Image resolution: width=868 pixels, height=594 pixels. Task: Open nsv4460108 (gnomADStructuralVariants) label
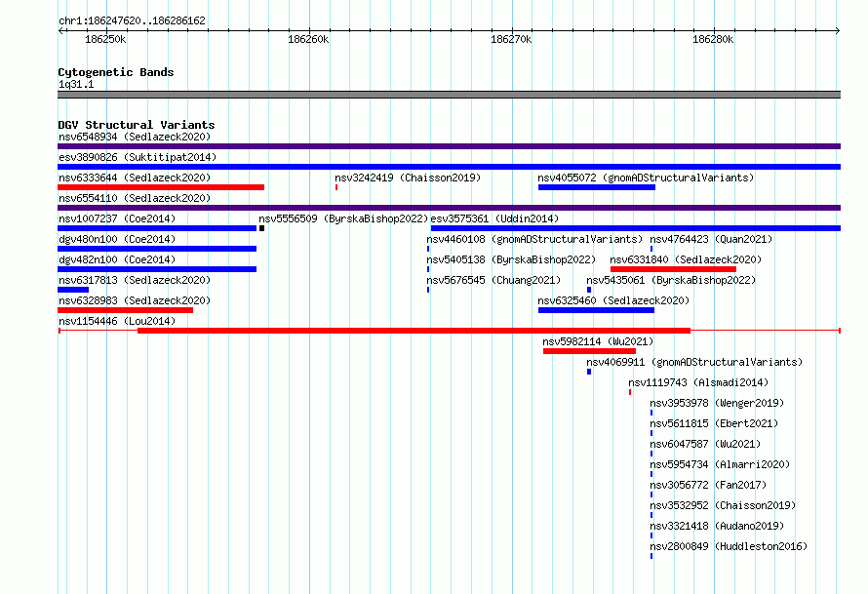coord(534,239)
